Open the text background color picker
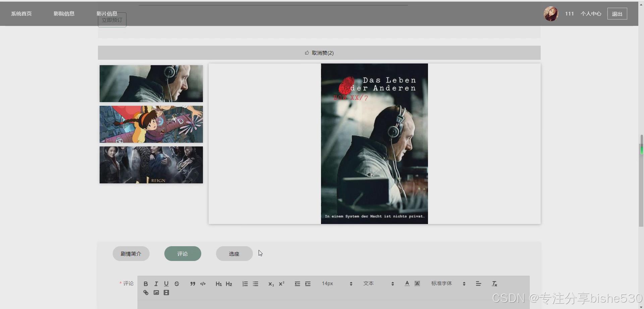644x309 pixels. (417, 283)
